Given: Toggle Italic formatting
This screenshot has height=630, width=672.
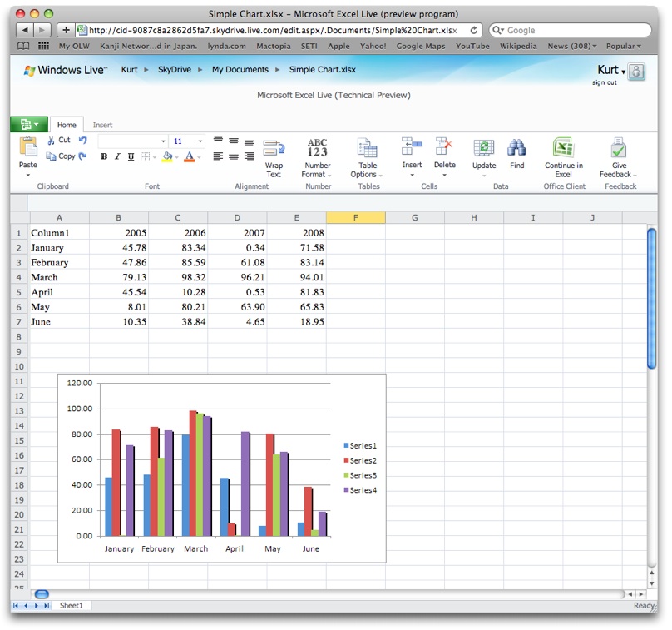Looking at the screenshot, I should [117, 157].
